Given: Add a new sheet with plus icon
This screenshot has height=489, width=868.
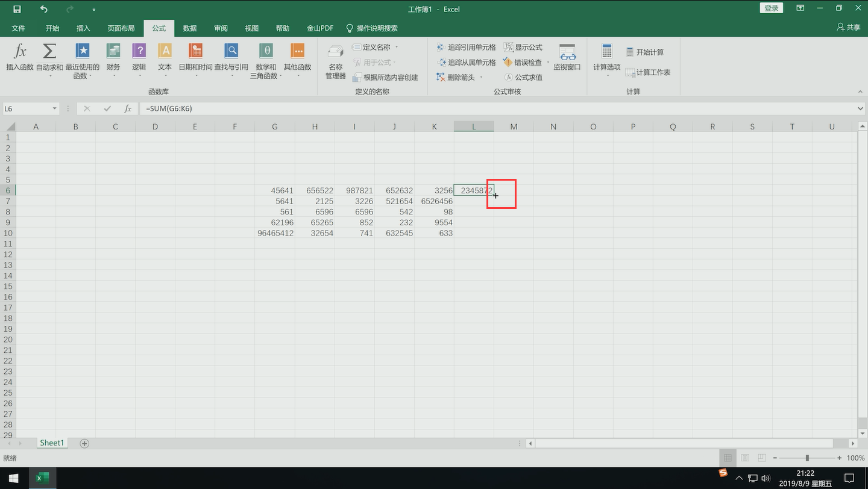Looking at the screenshot, I should [84, 443].
